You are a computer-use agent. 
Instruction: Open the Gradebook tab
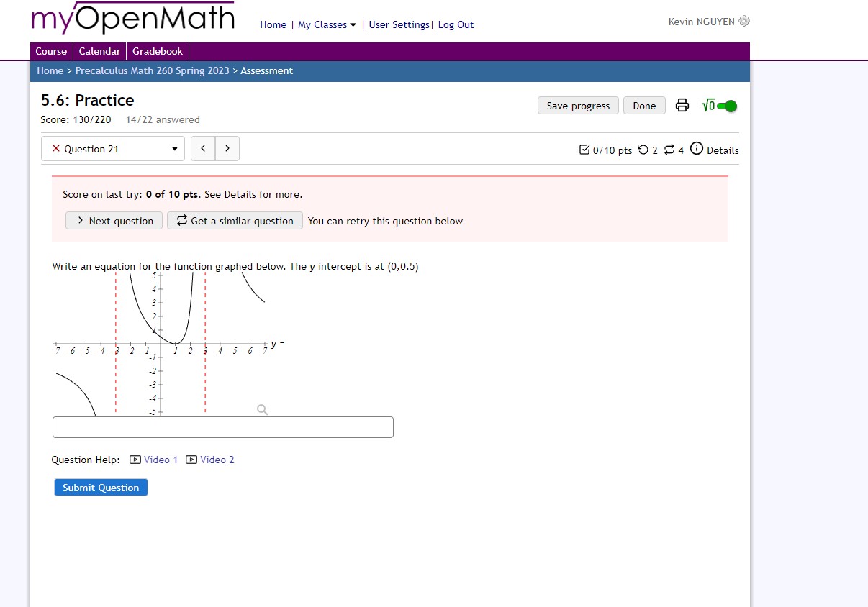pyautogui.click(x=158, y=51)
